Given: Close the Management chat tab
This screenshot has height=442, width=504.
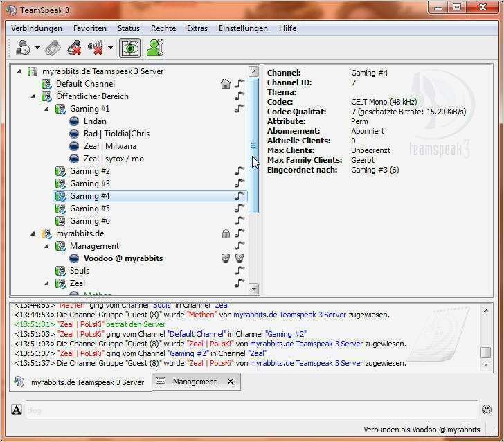Looking at the screenshot, I should [231, 382].
